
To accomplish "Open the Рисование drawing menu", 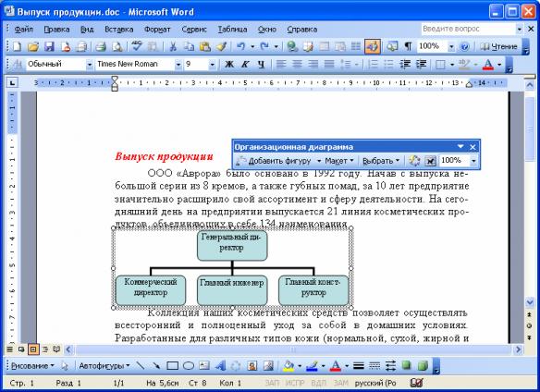I will [x=32, y=366].
